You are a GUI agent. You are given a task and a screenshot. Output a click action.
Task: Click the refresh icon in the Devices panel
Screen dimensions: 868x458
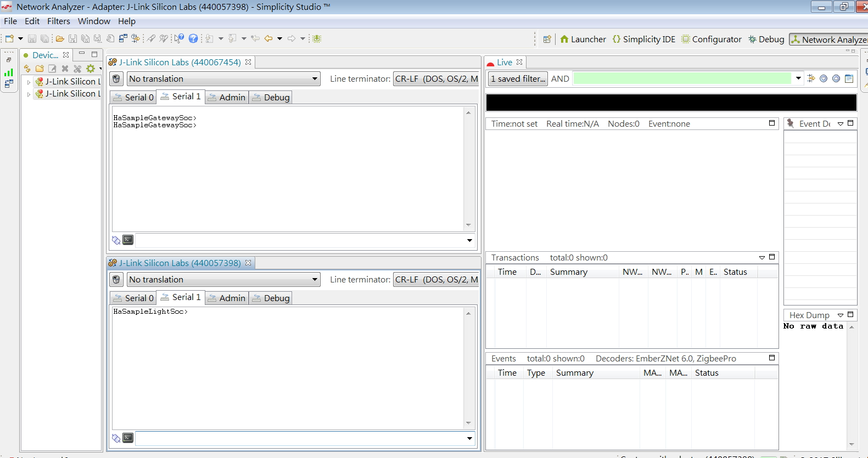click(x=27, y=69)
